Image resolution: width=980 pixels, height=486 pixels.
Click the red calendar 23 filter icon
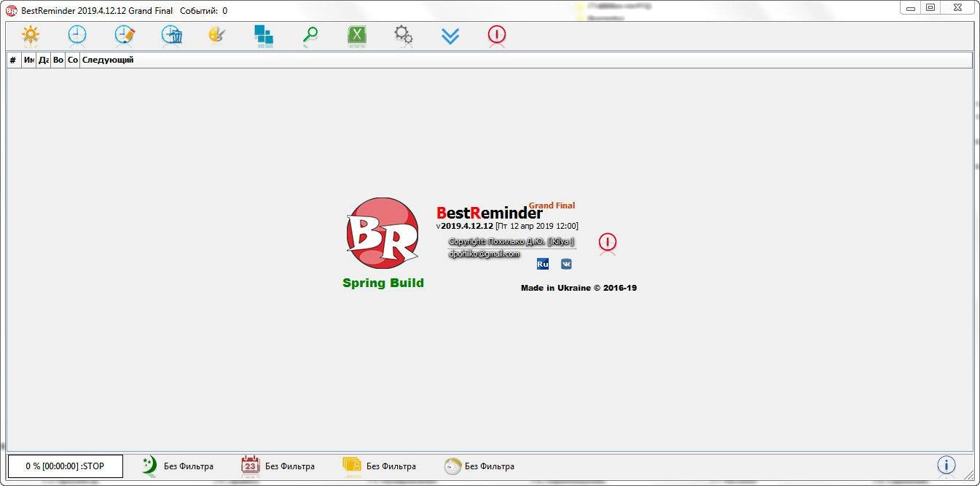[250, 466]
